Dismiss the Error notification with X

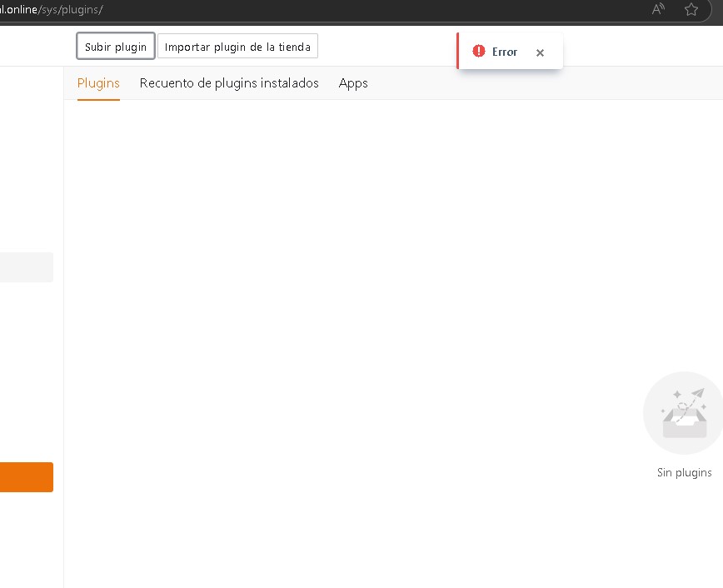pos(540,52)
